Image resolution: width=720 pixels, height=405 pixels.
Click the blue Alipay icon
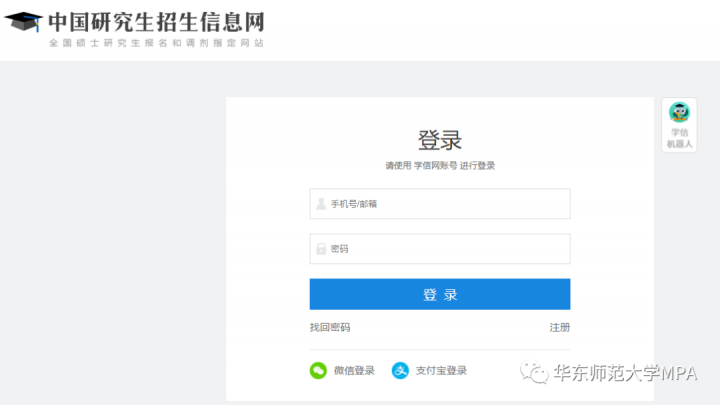pyautogui.click(x=400, y=371)
